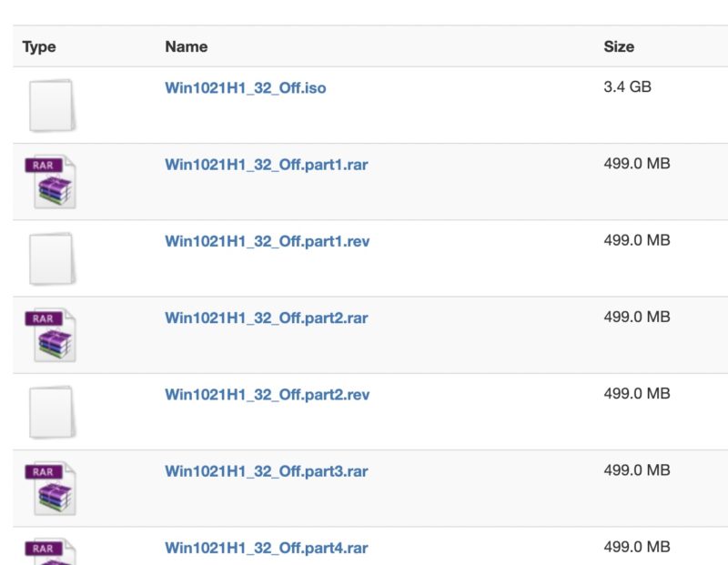Click the blank file icon for Win1021H1_32_Off.iso
The image size is (728, 565).
click(51, 105)
